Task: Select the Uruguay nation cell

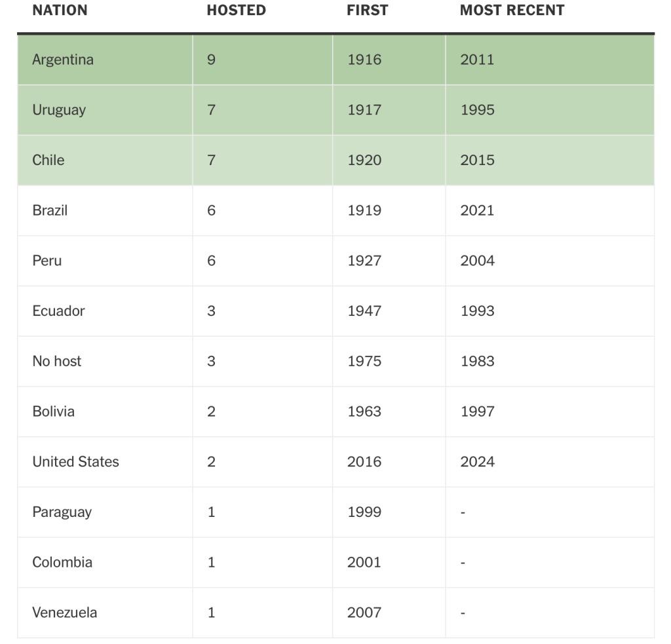Action: coord(59,110)
